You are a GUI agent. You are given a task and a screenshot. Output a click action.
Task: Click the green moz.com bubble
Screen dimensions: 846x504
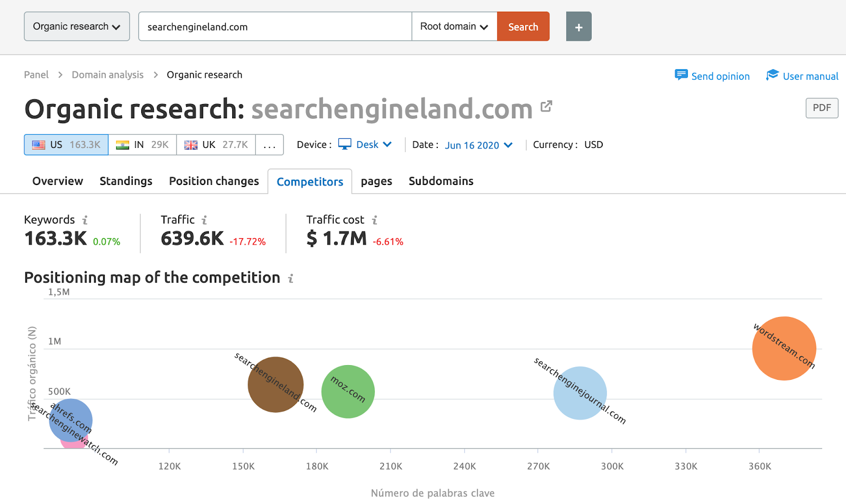coord(348,391)
